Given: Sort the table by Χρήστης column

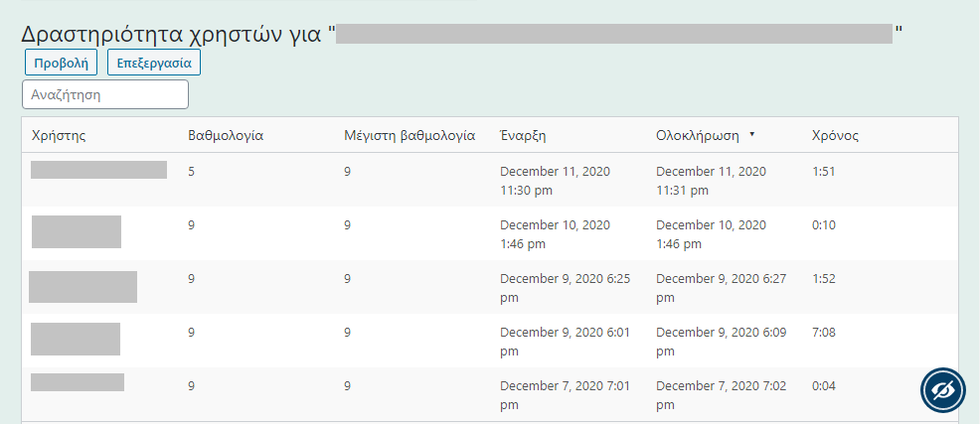Looking at the screenshot, I should (59, 135).
